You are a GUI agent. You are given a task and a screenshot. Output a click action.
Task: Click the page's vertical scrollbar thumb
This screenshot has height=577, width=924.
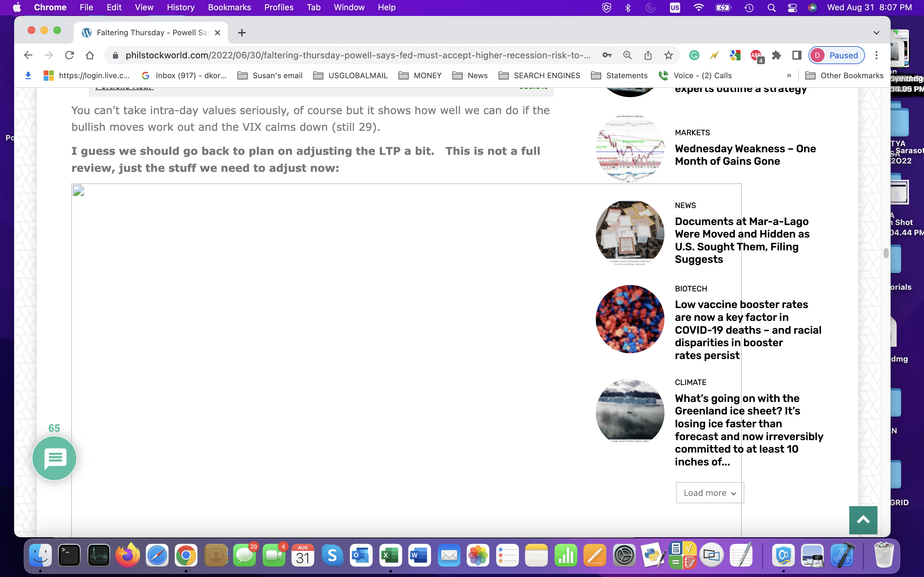click(886, 253)
